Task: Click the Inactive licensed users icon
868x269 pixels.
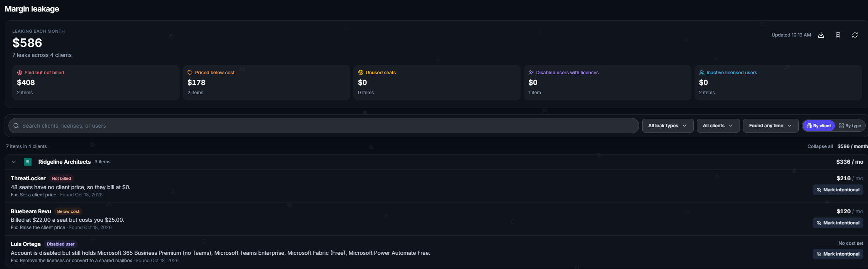Action: (702, 73)
